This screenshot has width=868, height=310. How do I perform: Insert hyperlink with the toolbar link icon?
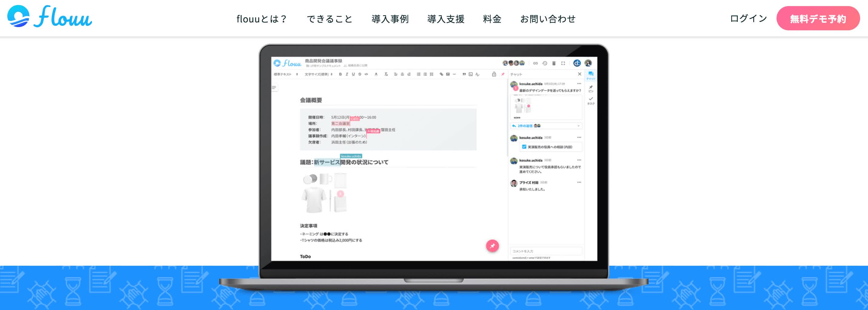441,74
